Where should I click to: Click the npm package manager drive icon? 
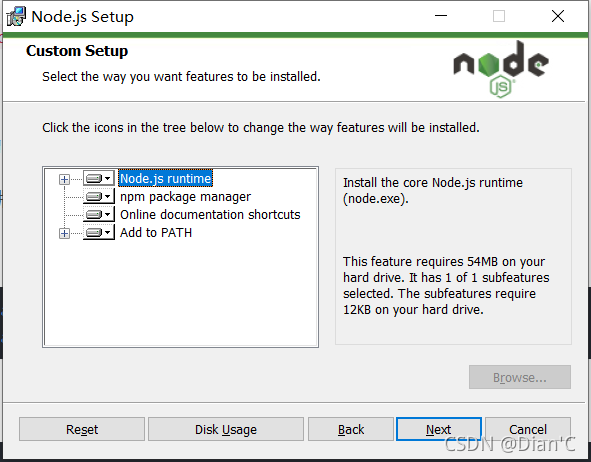[94, 197]
